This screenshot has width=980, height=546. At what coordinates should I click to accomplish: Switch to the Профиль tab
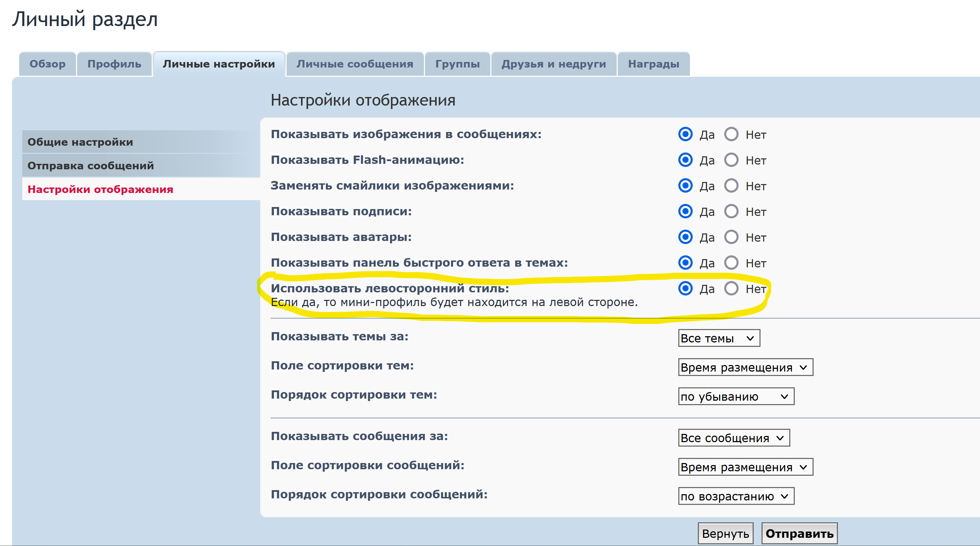(114, 64)
